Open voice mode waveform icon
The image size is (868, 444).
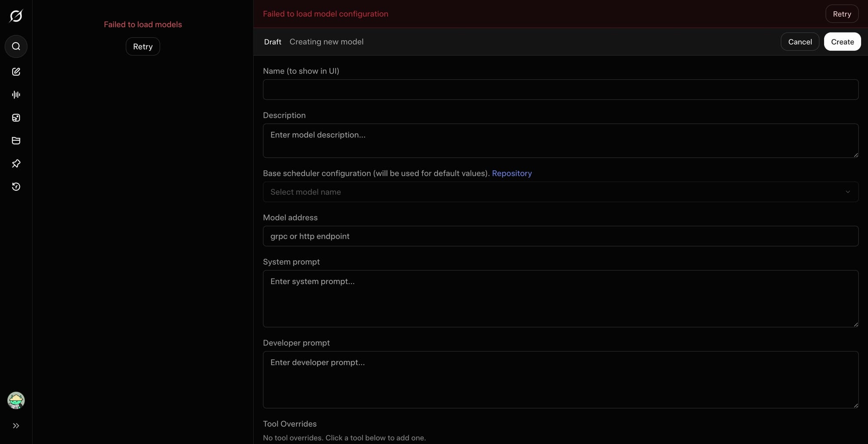pos(16,95)
